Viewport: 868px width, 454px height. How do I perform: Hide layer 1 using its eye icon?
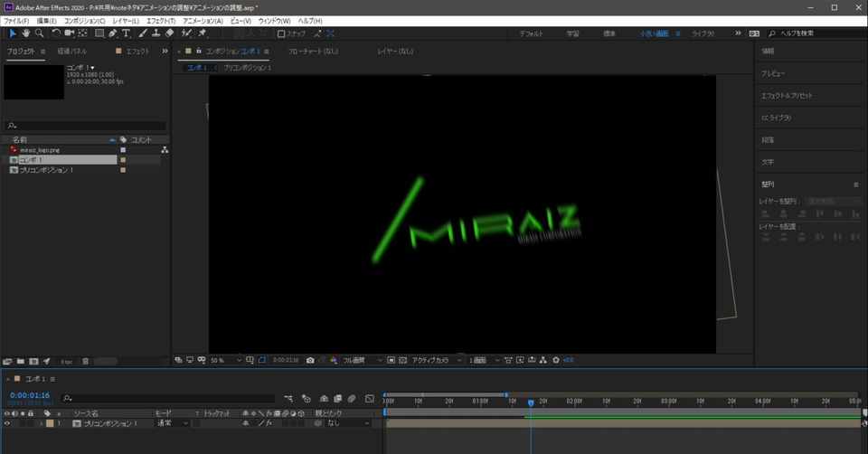click(7, 423)
